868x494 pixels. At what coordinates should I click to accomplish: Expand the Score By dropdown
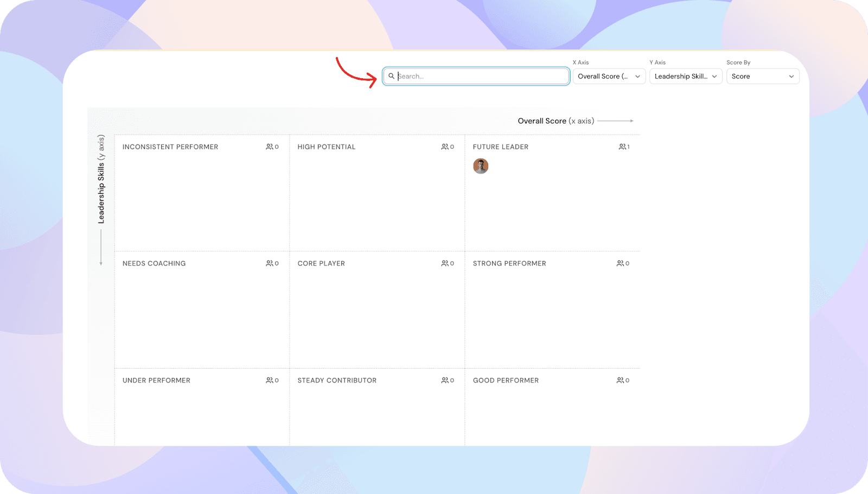pos(762,77)
